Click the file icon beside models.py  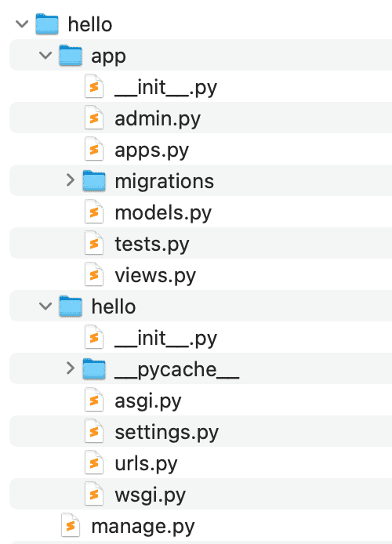(x=94, y=212)
